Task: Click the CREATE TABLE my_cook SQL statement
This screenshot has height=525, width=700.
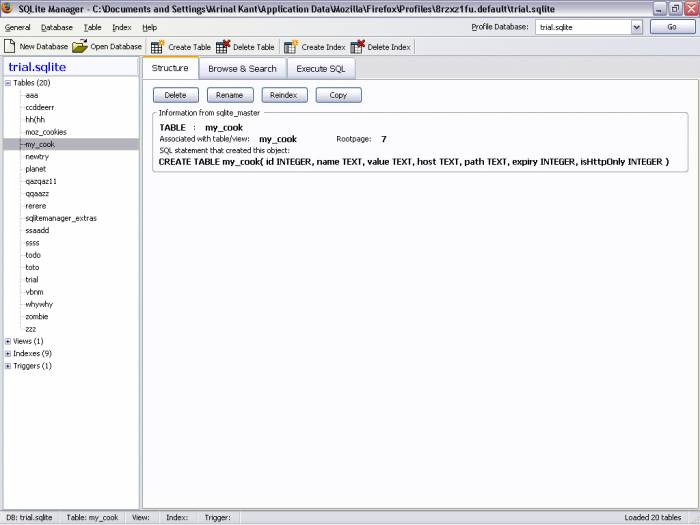Action: coord(414,162)
